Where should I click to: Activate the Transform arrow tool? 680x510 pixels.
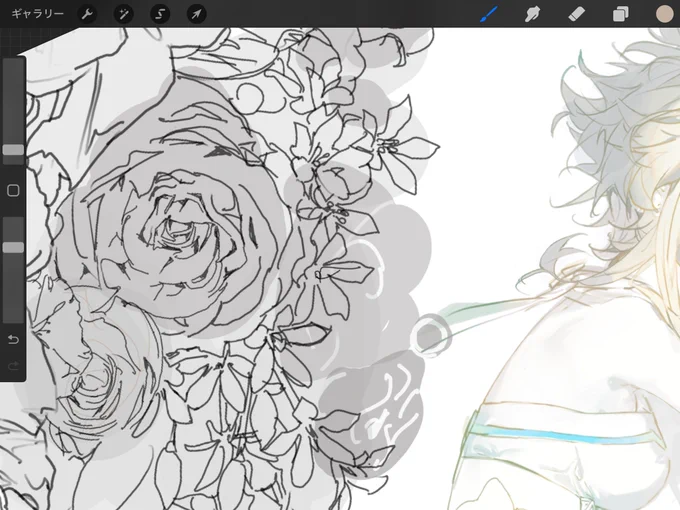(x=196, y=14)
